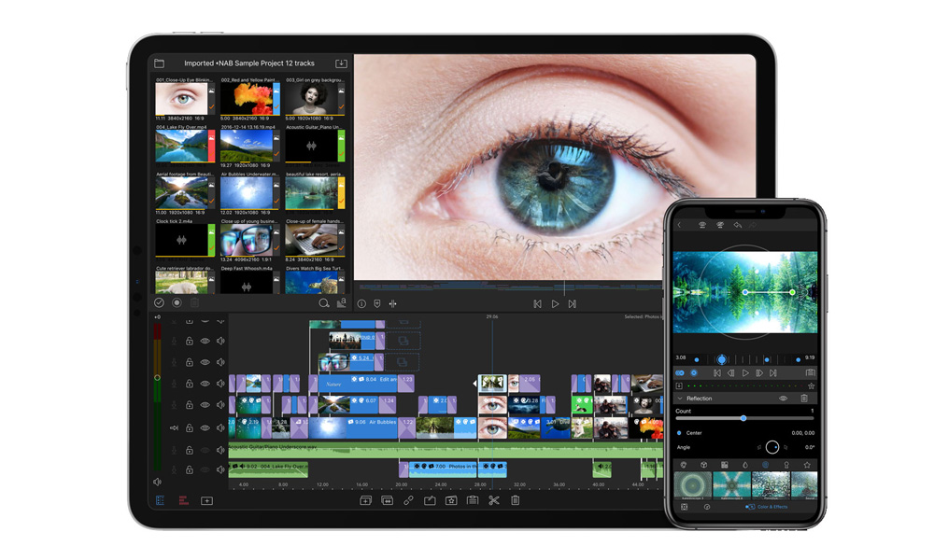
Task: Click the add track icon at bottom left
Action: [206, 501]
